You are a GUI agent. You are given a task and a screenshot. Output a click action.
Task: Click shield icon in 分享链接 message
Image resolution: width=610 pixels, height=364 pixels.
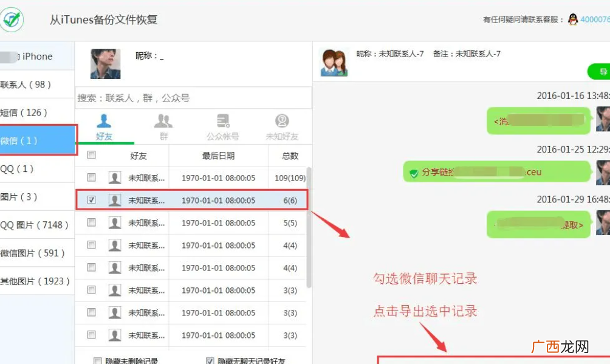pyautogui.click(x=414, y=173)
